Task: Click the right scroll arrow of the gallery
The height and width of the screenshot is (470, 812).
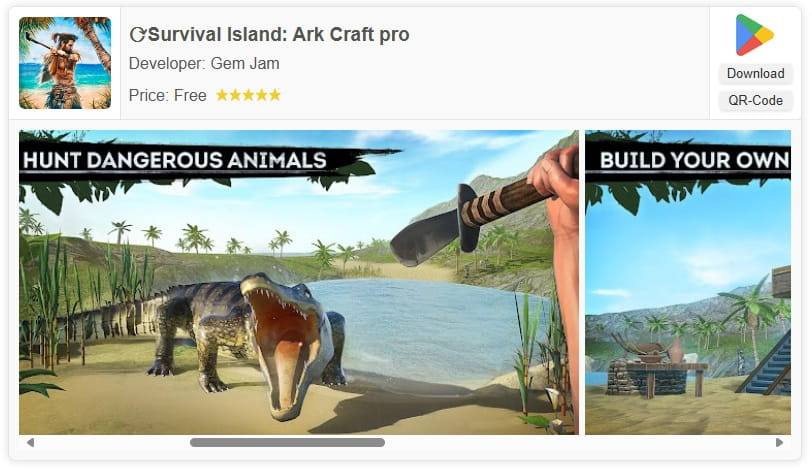Action: pos(779,443)
